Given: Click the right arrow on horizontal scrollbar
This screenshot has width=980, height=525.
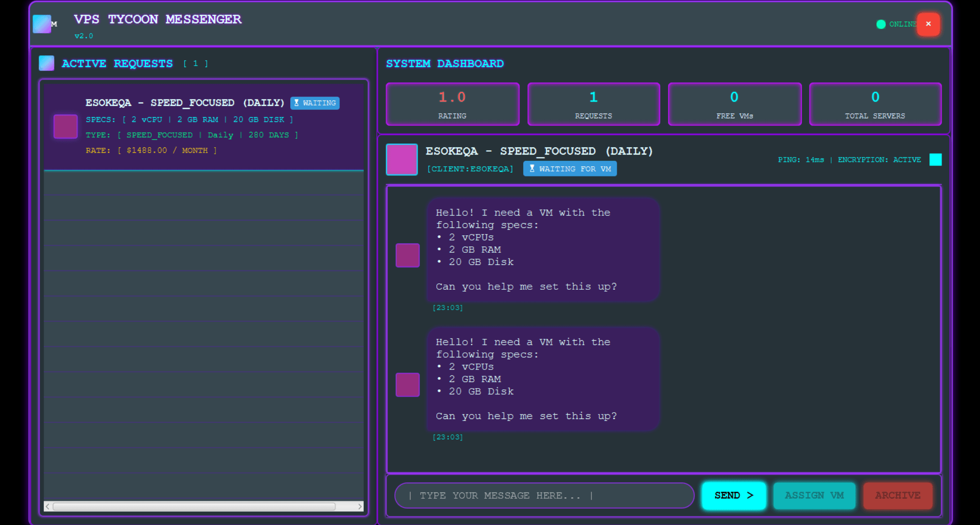Looking at the screenshot, I should [360, 507].
